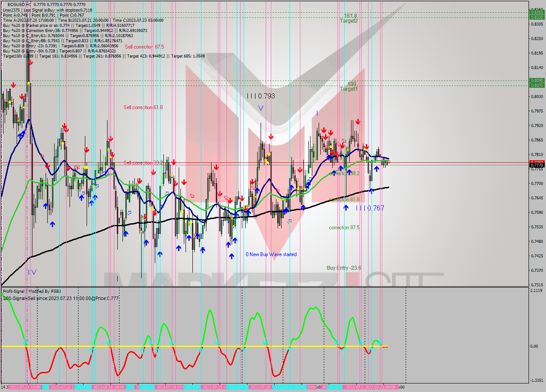Select the 'Sell correction 87.5' label
Image resolution: width=546 pixels, height=392 pixels.
(144, 47)
